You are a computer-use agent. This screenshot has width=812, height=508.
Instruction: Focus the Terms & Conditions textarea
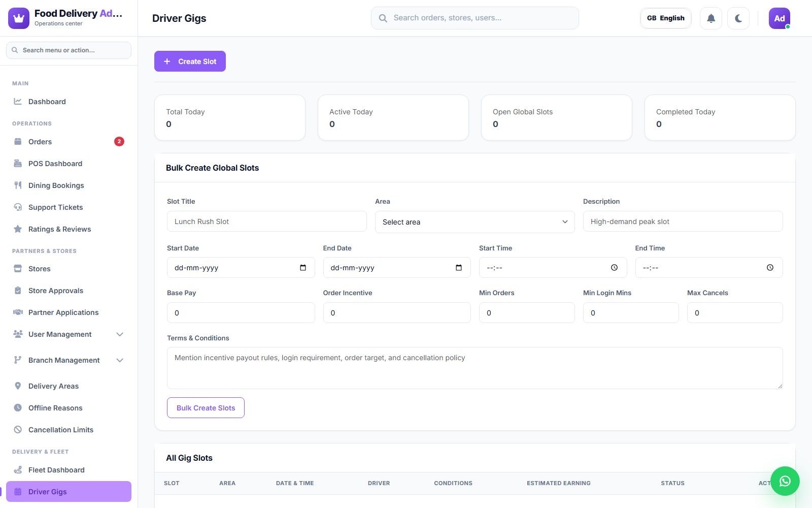(x=475, y=368)
